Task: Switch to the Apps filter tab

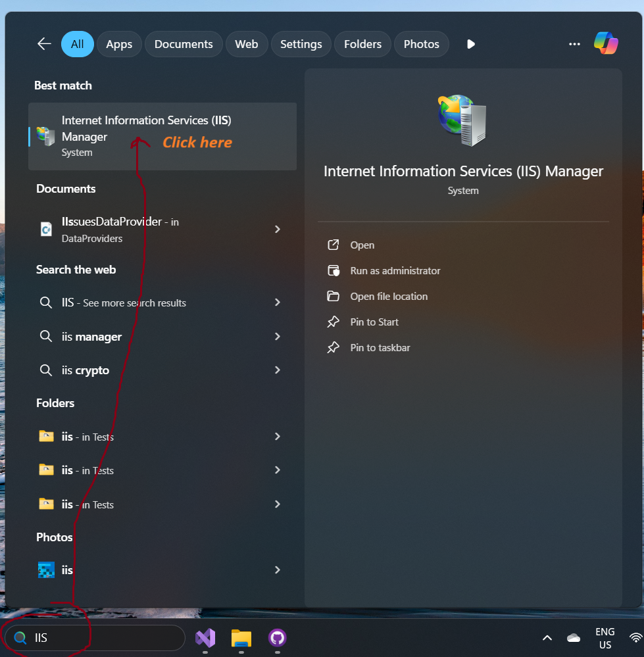Action: tap(119, 44)
